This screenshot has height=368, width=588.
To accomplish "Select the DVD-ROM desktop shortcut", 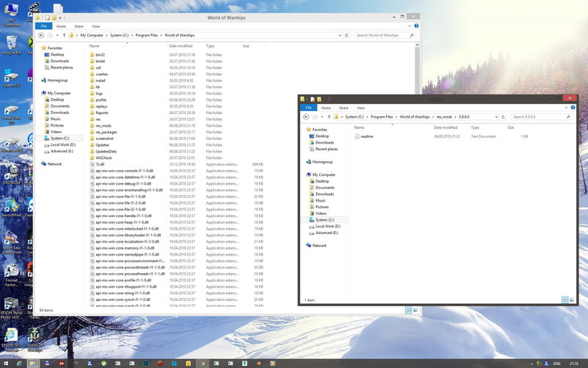I will point(12,175).
